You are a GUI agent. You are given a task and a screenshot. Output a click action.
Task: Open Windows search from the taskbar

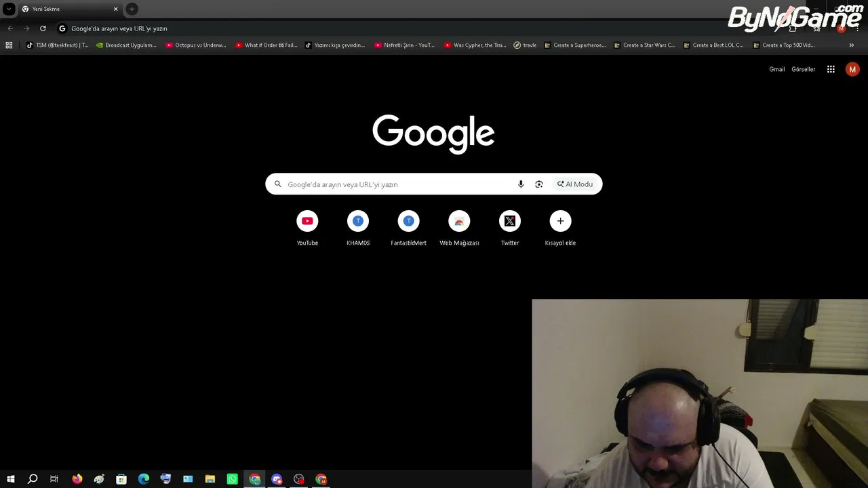[32, 479]
